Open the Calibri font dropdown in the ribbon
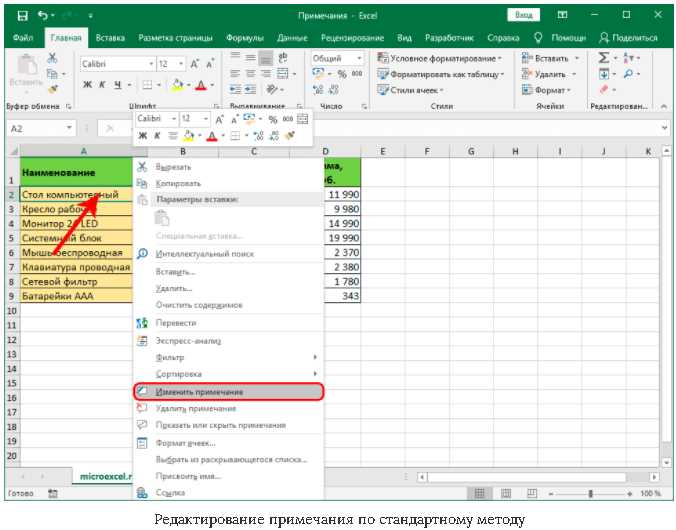 point(151,64)
